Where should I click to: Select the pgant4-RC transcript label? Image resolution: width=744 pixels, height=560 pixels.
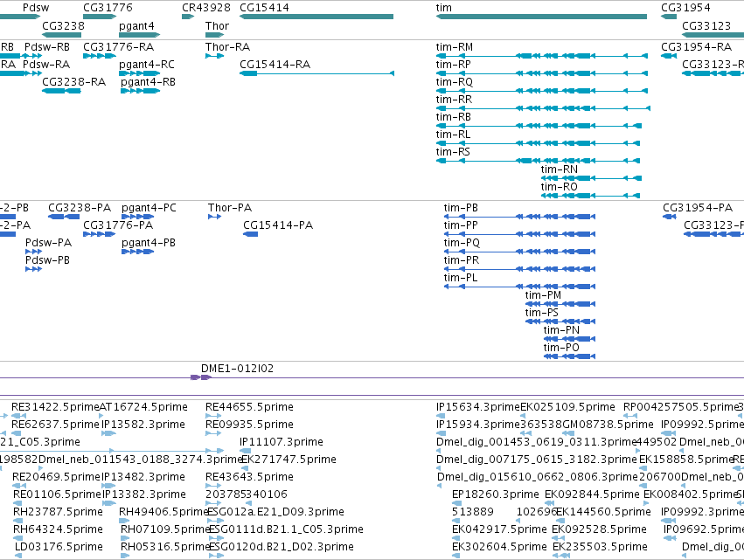[147, 65]
